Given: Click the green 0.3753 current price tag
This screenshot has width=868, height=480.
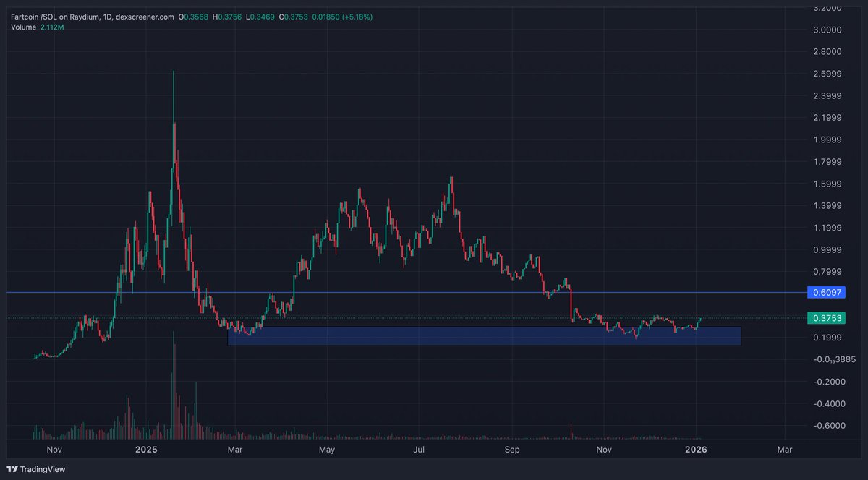Looking at the screenshot, I should pyautogui.click(x=825, y=318).
